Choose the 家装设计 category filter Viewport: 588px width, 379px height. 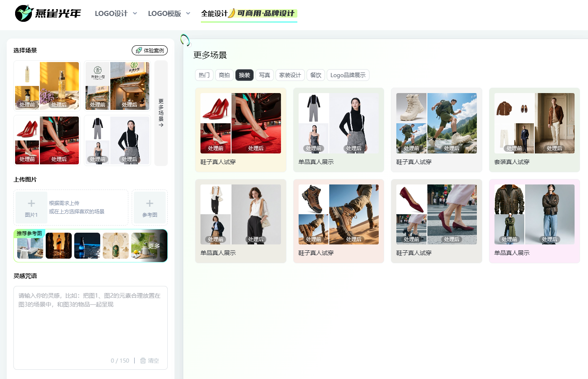coord(290,75)
